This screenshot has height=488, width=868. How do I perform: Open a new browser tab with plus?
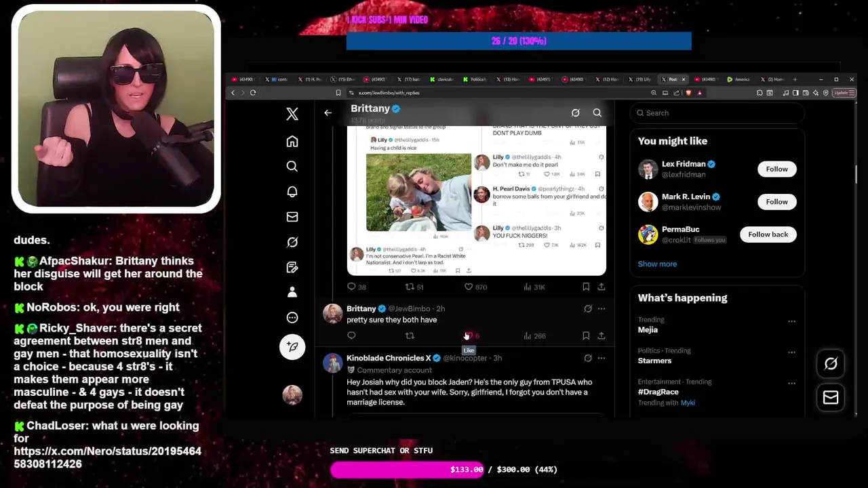click(x=796, y=79)
